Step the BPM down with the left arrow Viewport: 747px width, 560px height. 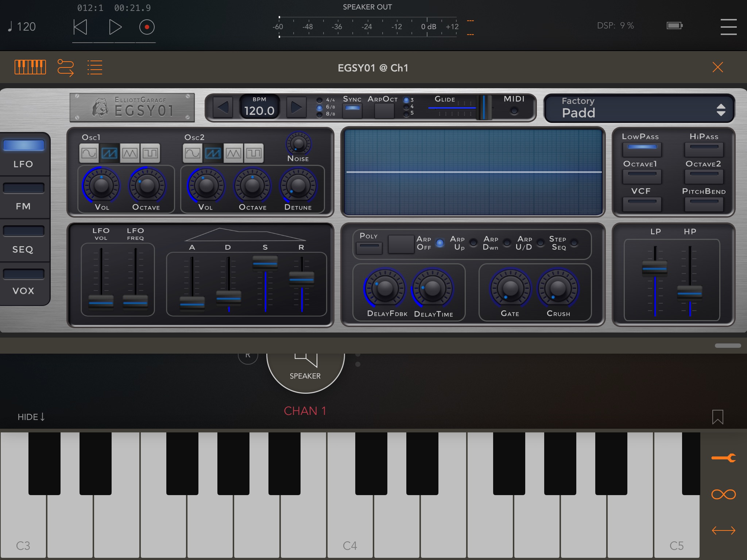[x=223, y=107]
